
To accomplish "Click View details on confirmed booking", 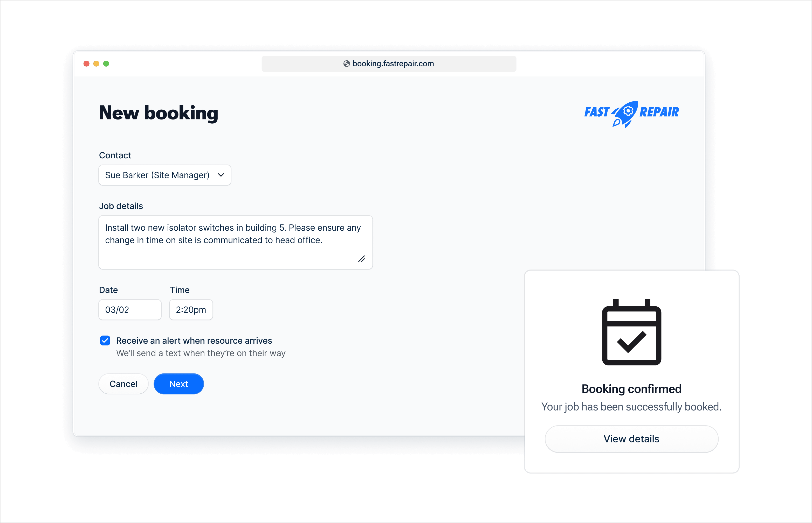I will pos(631,439).
